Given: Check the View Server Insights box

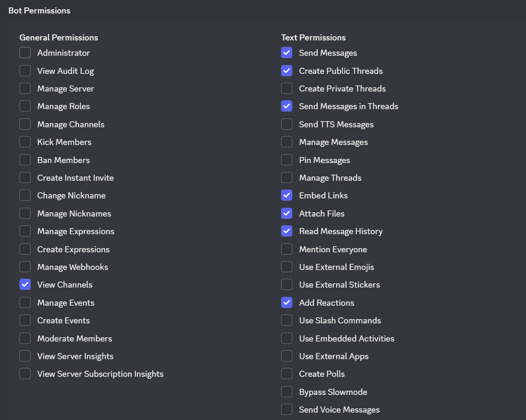Looking at the screenshot, I should point(25,356).
